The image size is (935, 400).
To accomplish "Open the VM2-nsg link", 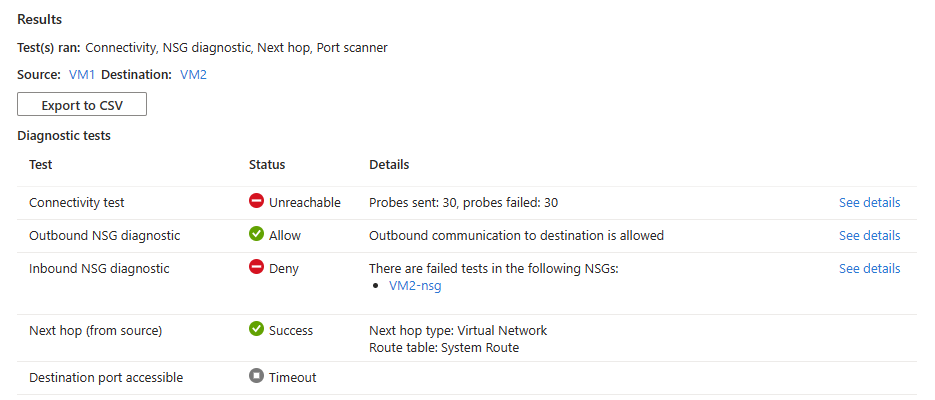I will tap(414, 285).
